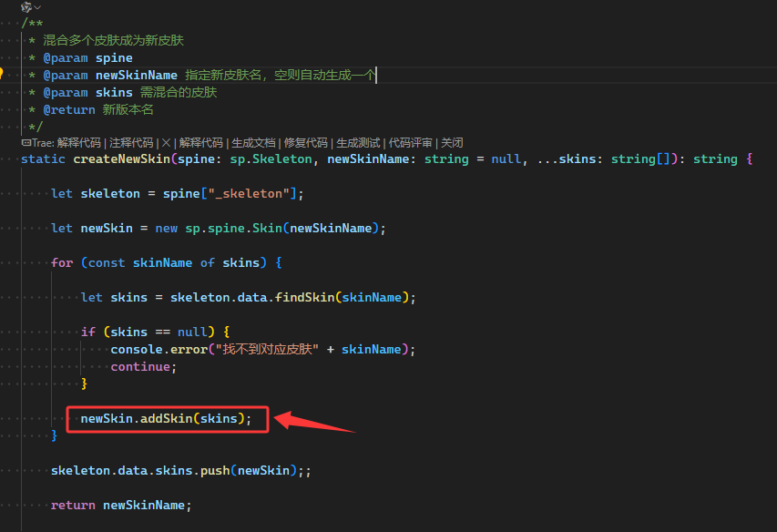Click the continue; statement
The height and width of the screenshot is (532, 777).
[144, 366]
